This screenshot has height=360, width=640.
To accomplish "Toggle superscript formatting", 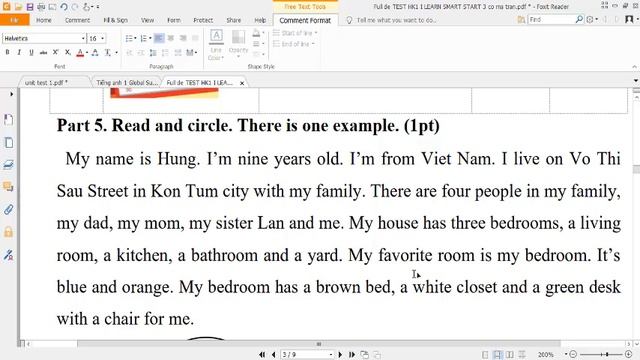I will (x=56, y=52).
